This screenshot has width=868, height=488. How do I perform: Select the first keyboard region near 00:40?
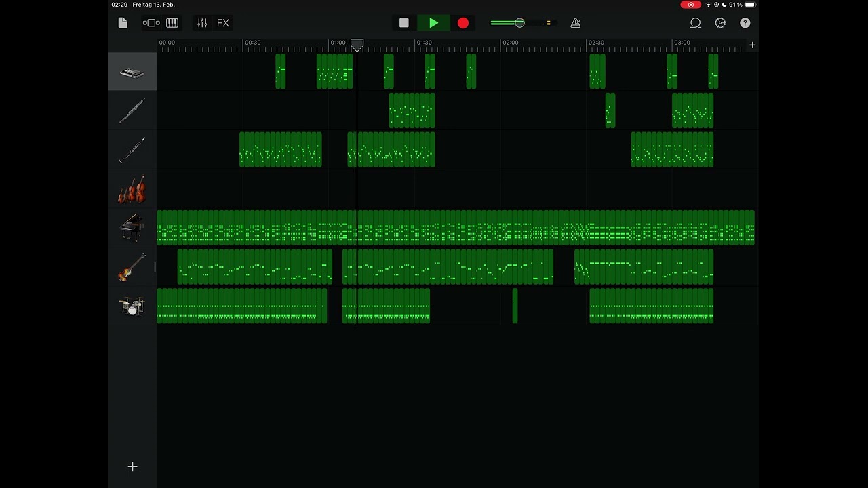tap(281, 72)
